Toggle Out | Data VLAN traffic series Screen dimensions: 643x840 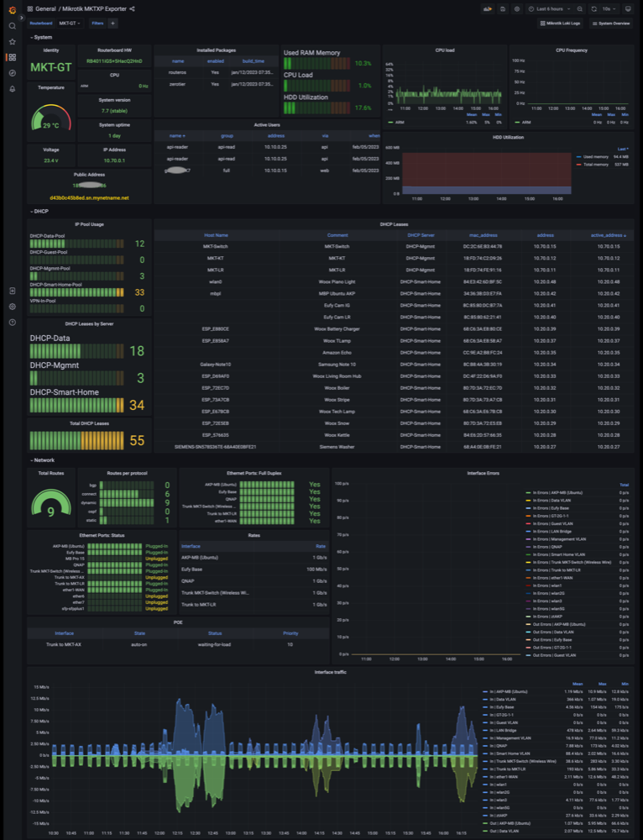pos(504,832)
